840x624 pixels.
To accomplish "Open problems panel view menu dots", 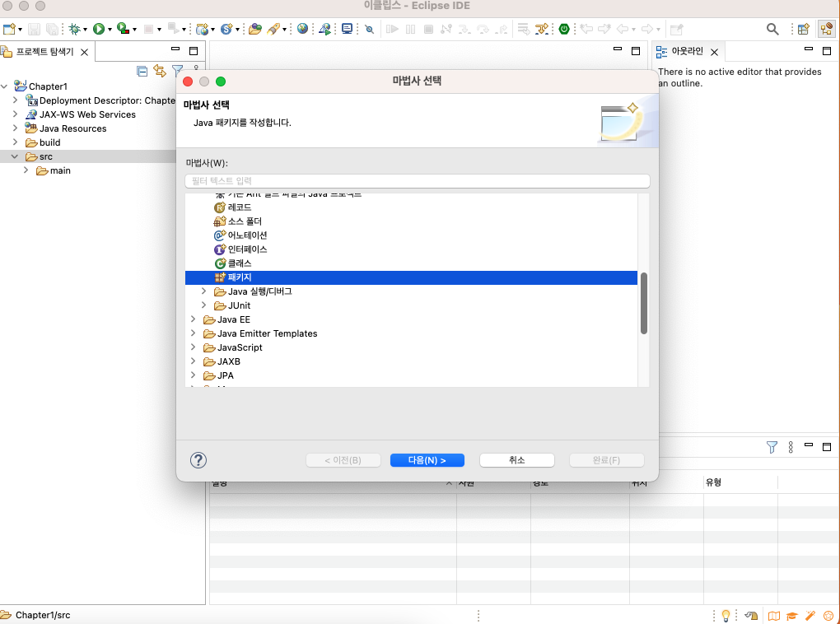I will (x=791, y=447).
